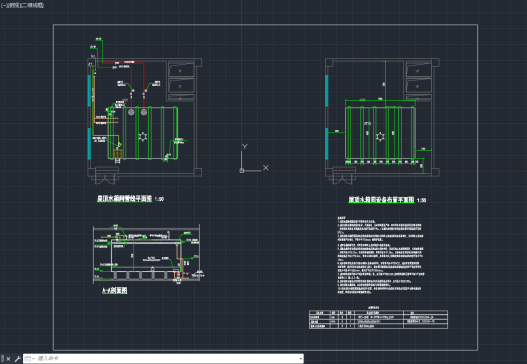Click the UCS origin icon in the drawing

pyautogui.click(x=241, y=170)
